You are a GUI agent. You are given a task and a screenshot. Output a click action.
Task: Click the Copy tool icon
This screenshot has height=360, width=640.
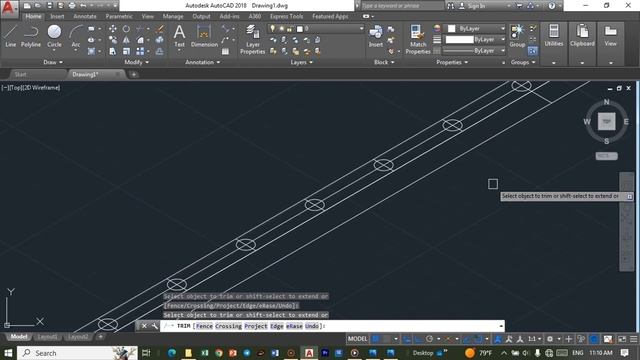click(x=113, y=40)
